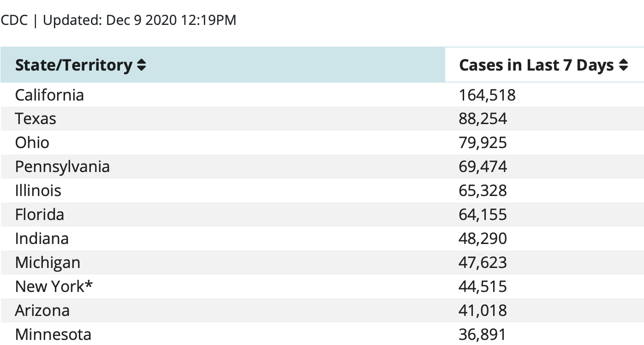644x345 pixels.
Task: Click the CDC updated timestamp text
Action: pyautogui.click(x=119, y=20)
